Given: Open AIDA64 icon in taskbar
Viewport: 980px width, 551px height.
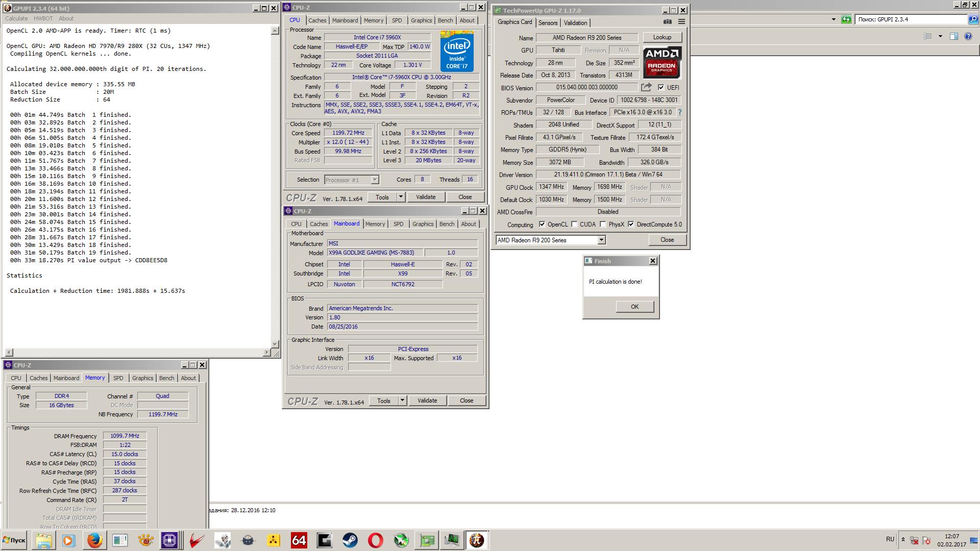Looking at the screenshot, I should click(x=299, y=540).
